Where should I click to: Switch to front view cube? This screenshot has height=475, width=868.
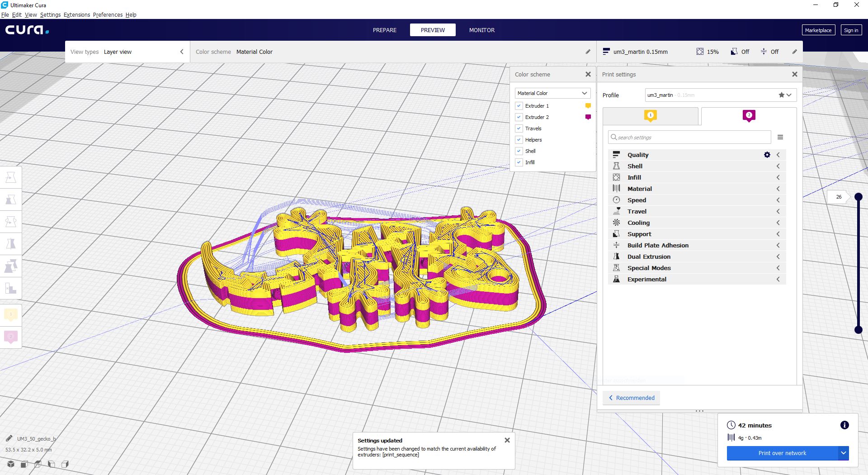point(24,464)
